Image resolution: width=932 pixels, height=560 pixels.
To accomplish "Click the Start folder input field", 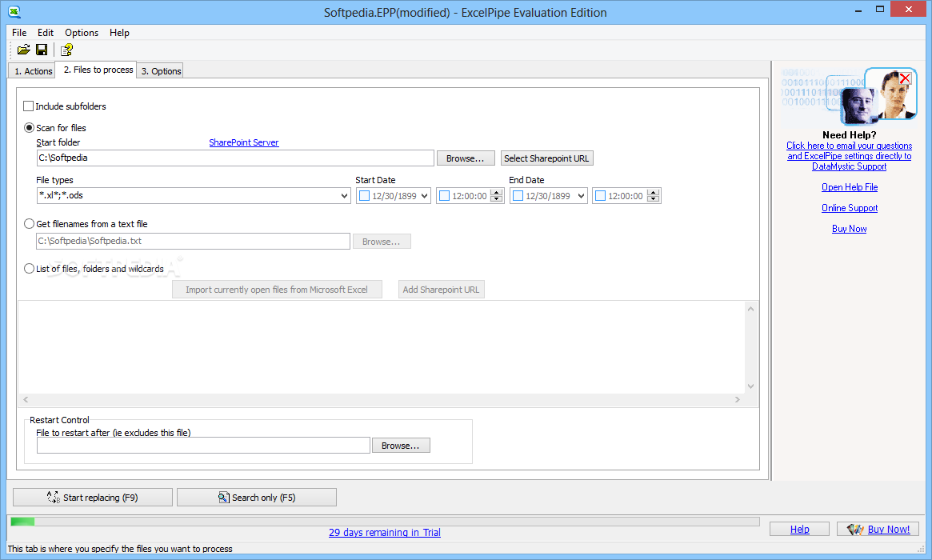I will 235,158.
